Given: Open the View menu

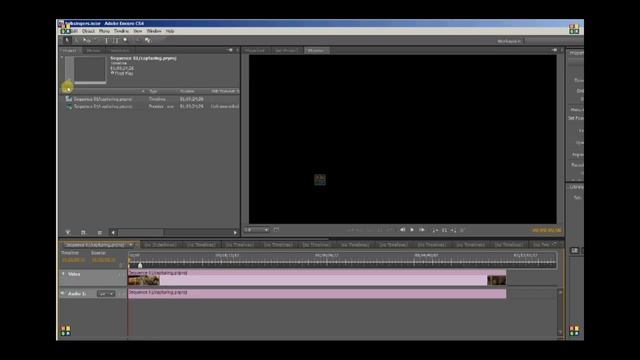Looking at the screenshot, I should 138,31.
